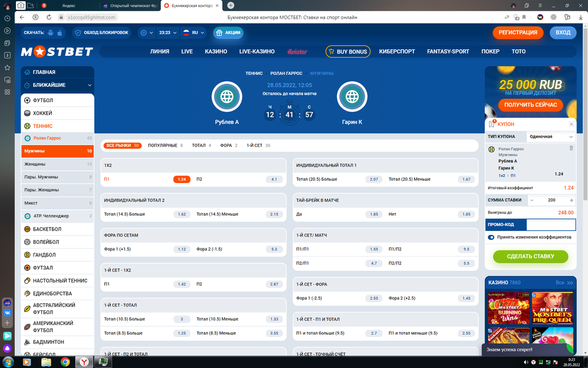Open ГЛАВНАЯ home in the sidebar
This screenshot has height=368, width=588.
[x=58, y=72]
